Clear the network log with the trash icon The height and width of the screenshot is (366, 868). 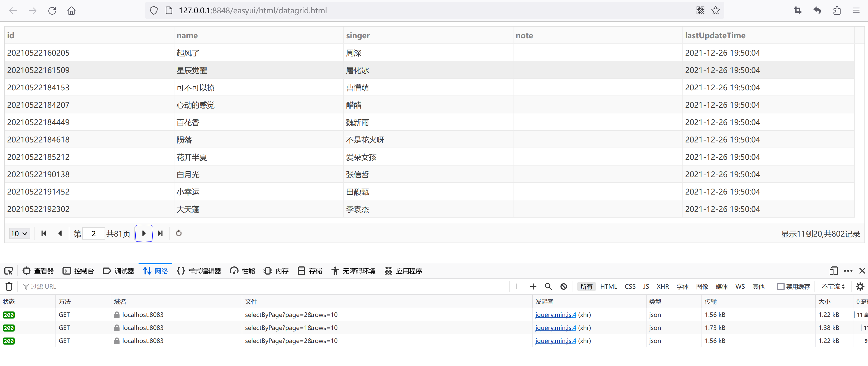coord(9,287)
